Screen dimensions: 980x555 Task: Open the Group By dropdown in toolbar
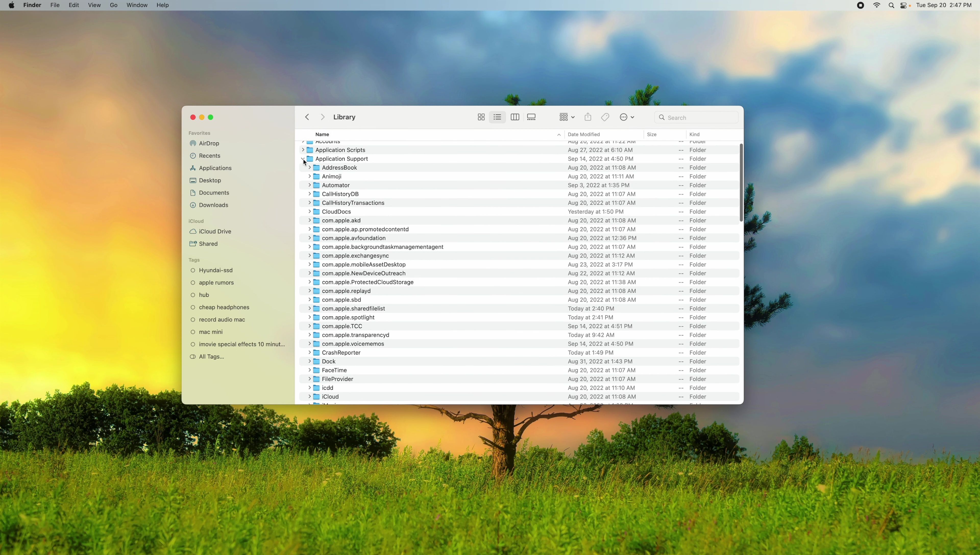point(567,117)
